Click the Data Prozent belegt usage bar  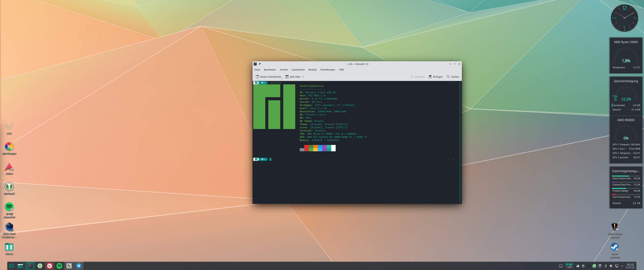click(x=626, y=176)
